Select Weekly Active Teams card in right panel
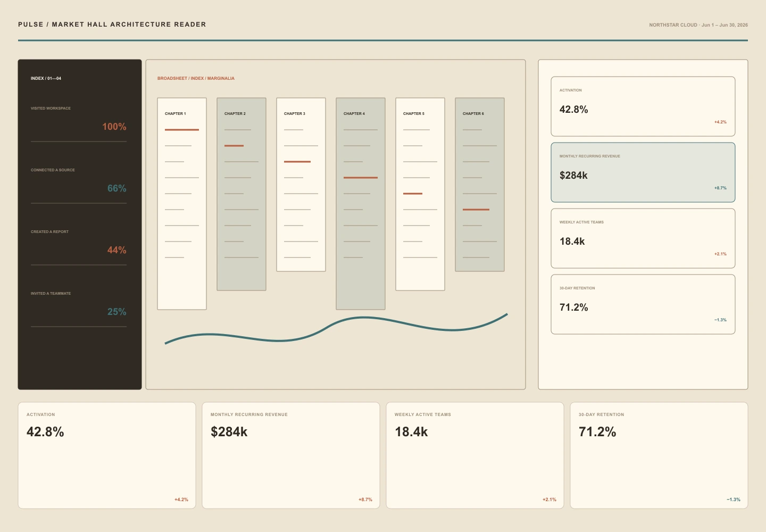The height and width of the screenshot is (532, 766). coord(643,238)
